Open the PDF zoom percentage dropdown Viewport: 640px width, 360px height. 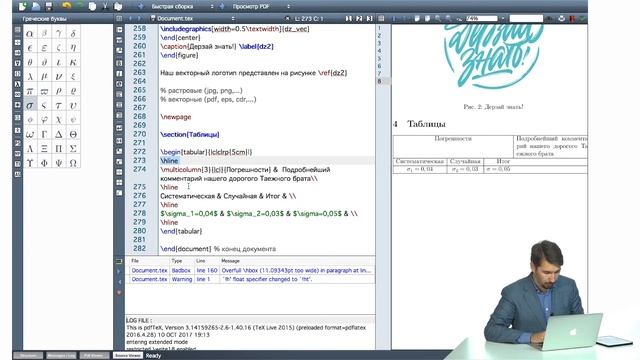[503, 18]
